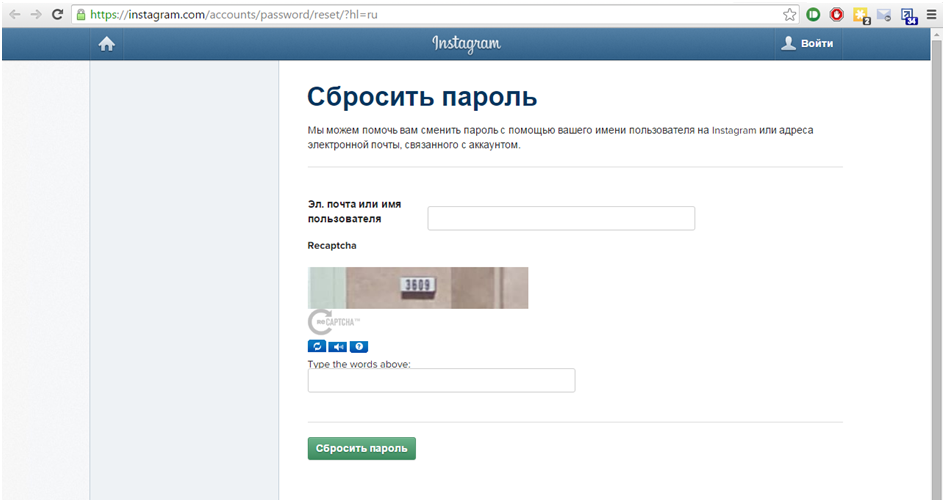Click the captcha answer text field

point(441,380)
